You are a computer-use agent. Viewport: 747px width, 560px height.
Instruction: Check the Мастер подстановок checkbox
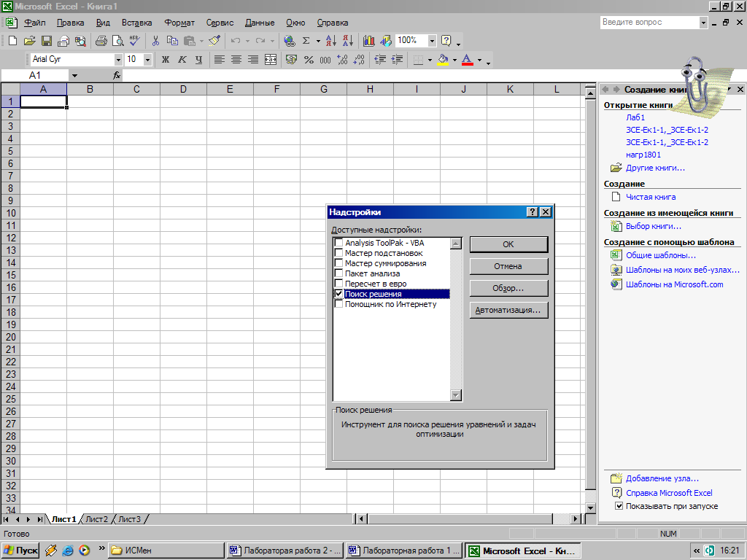click(338, 253)
